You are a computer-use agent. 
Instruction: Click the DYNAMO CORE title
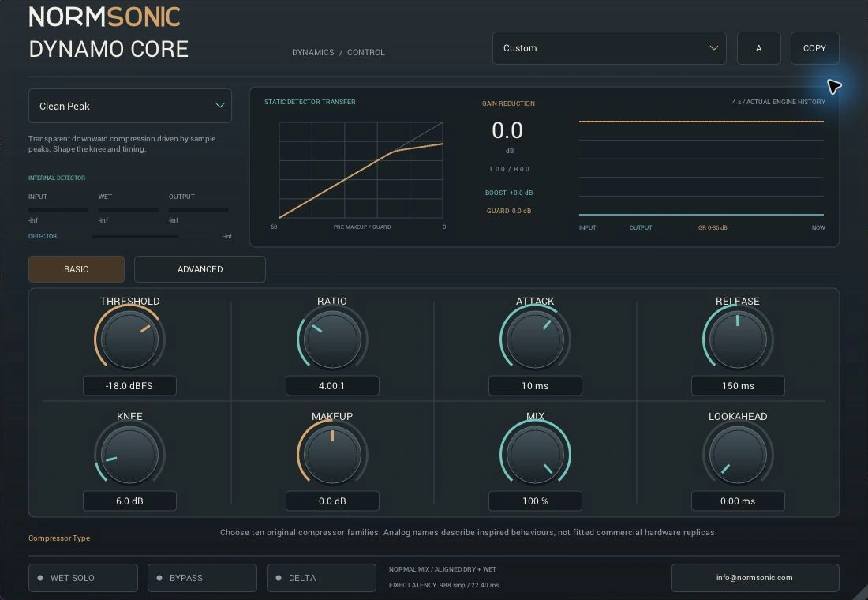coord(109,49)
